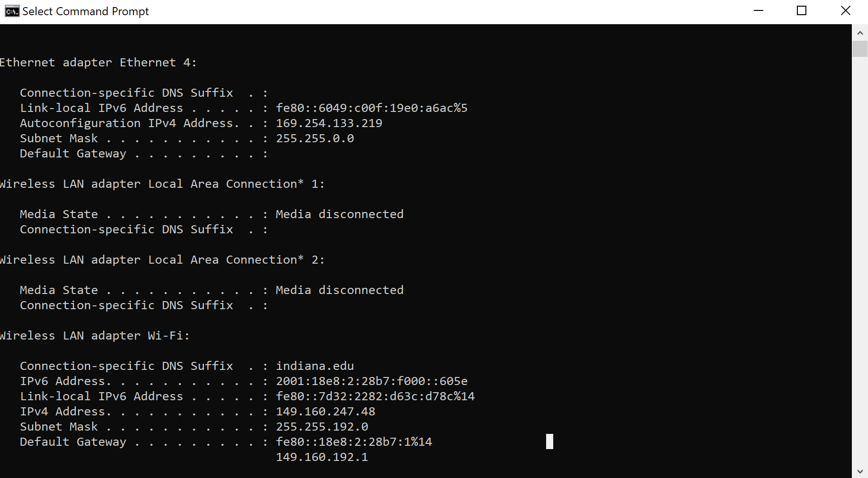Click the Wi-Fi subnet mask 255.255.192.0
Image resolution: width=868 pixels, height=478 pixels.
pos(322,427)
